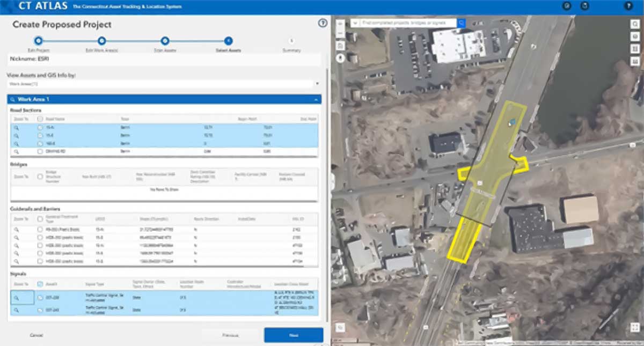
Task: Open the map search category dropdown arrow
Action: (x=355, y=23)
